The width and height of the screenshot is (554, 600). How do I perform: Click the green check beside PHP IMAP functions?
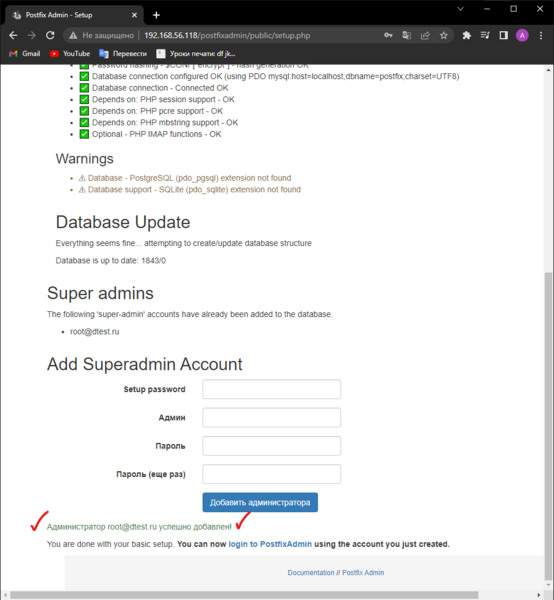pos(84,134)
